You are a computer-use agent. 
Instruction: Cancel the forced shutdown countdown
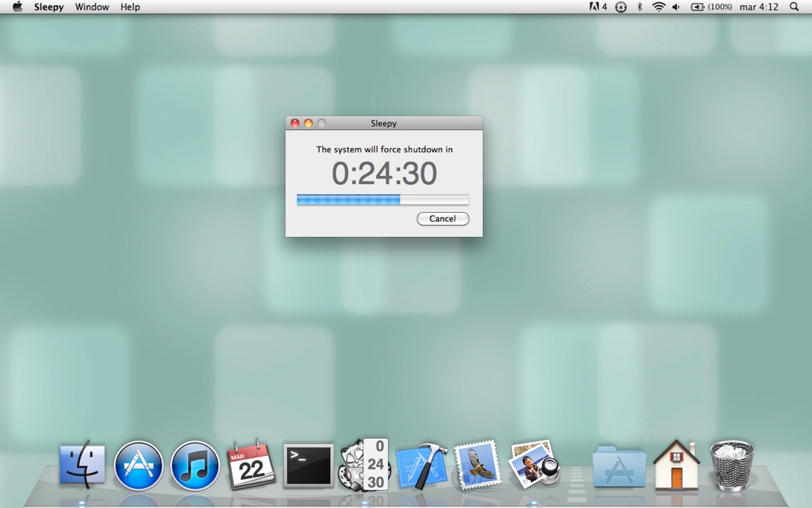coord(443,219)
